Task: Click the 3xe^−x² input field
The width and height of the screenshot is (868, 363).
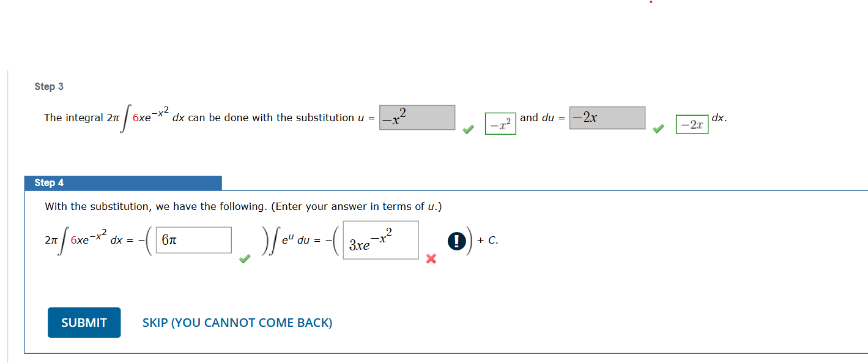Action: pos(380,239)
